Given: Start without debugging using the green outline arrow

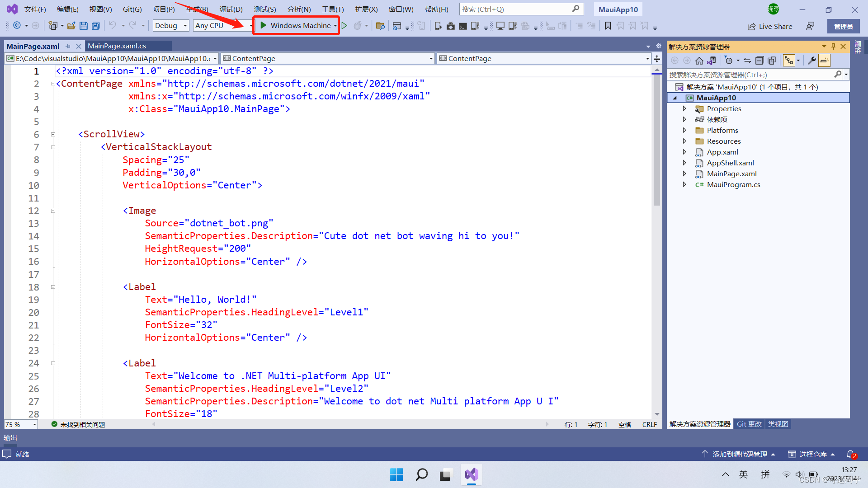Looking at the screenshot, I should (344, 26).
